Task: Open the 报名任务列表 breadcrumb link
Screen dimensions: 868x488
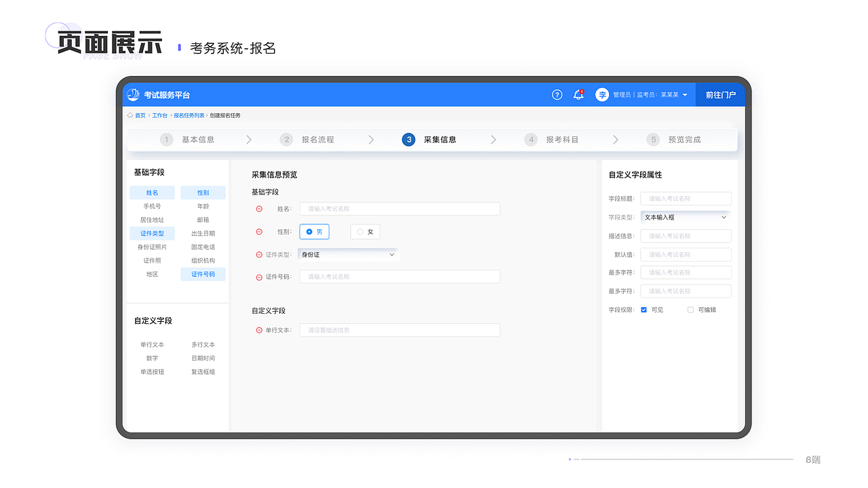Action: [x=189, y=115]
